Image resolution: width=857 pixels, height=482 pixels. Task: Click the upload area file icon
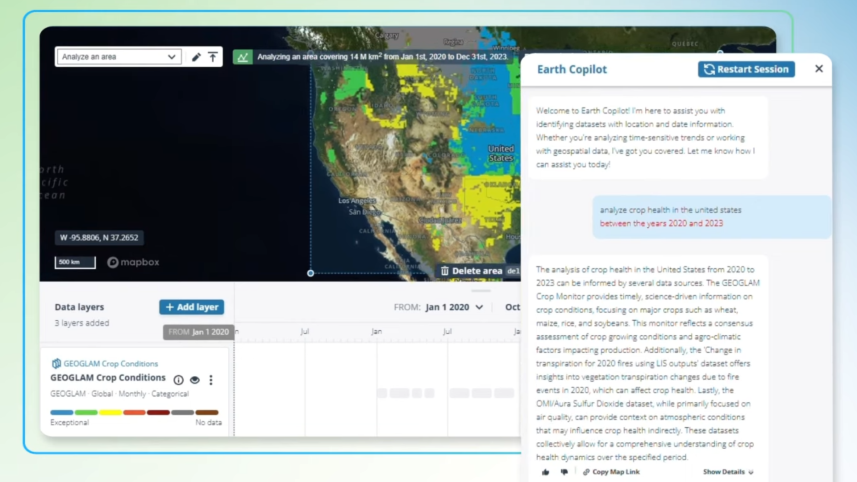tap(213, 57)
